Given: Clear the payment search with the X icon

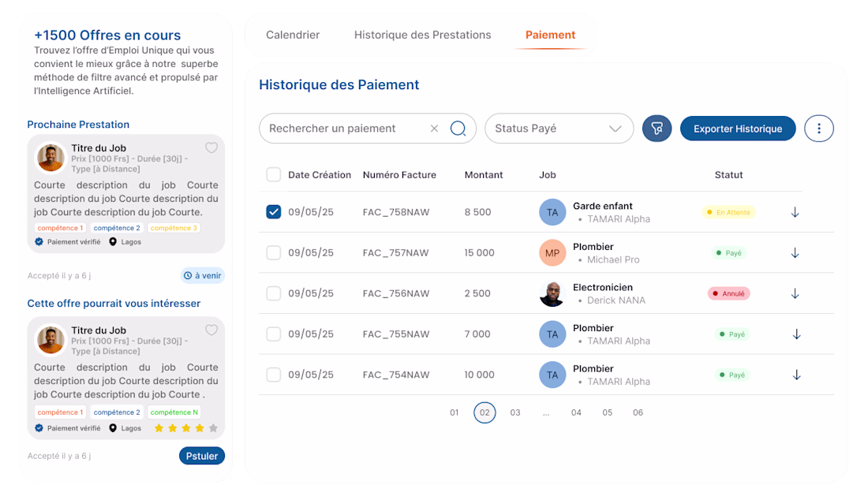Looking at the screenshot, I should pos(434,129).
